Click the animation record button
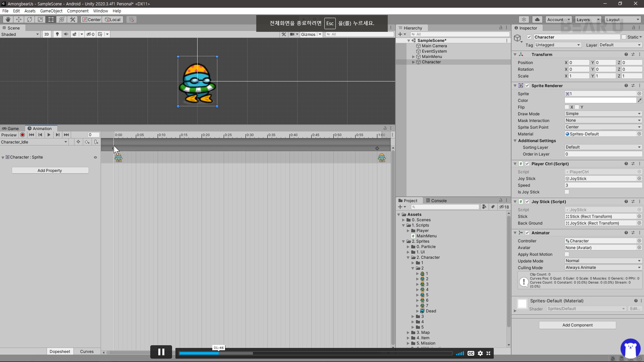 click(22, 135)
